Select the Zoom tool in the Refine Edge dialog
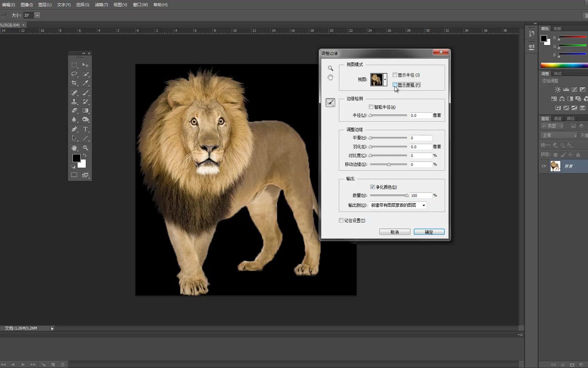 point(330,68)
